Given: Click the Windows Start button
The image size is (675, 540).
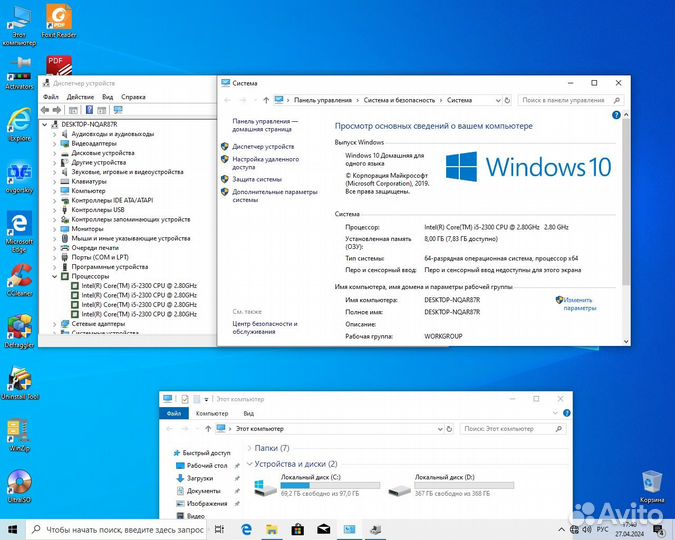Looking at the screenshot, I should point(12,529).
